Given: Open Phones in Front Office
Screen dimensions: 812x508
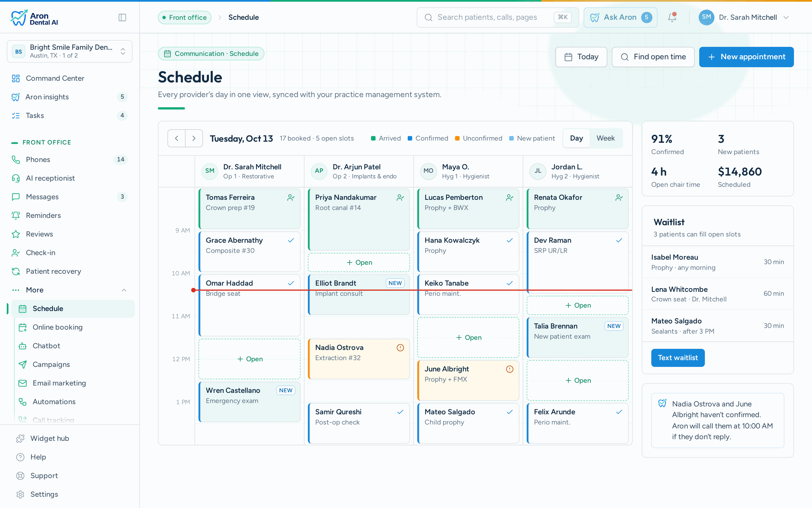Looking at the screenshot, I should click(x=70, y=159).
